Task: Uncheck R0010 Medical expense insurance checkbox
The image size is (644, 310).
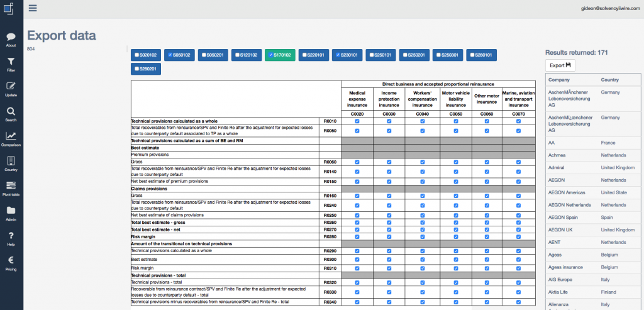Action: [x=357, y=121]
